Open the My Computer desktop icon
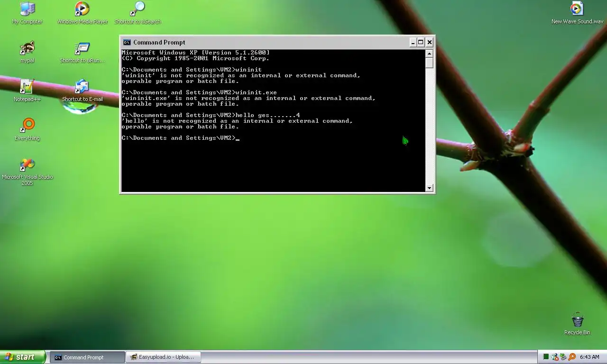Image resolution: width=607 pixels, height=364 pixels. point(27,13)
